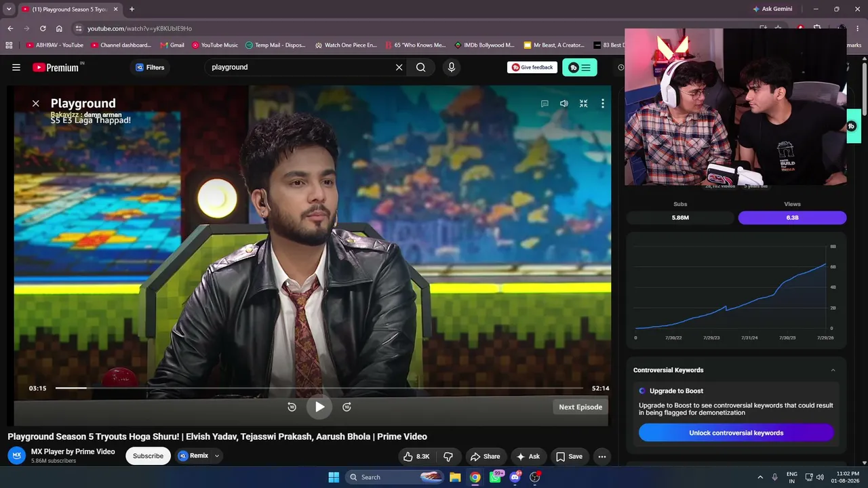Viewport: 868px width, 488px height.
Task: Open the tab search dropdown
Action: tap(9, 9)
